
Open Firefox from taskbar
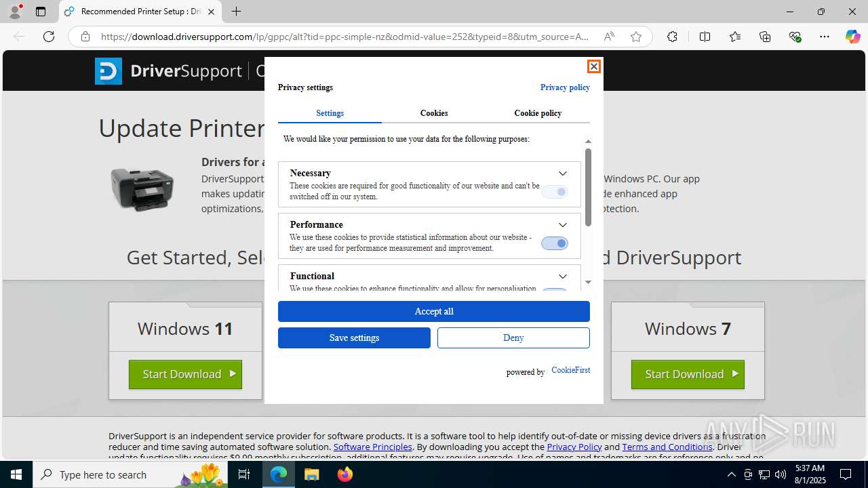[x=345, y=474]
